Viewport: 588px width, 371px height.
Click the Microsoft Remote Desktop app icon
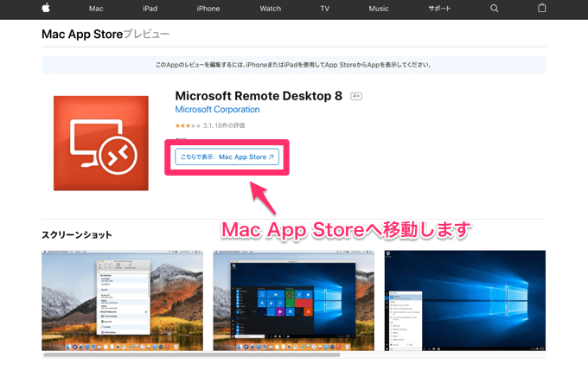pyautogui.click(x=101, y=143)
